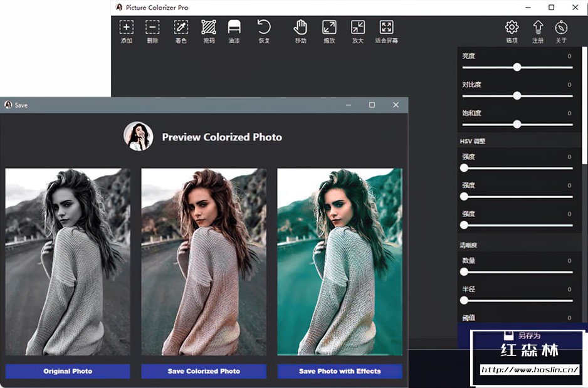Click the Preview Colorized Photo heading
Viewport: 588px width, 388px height.
tap(222, 137)
